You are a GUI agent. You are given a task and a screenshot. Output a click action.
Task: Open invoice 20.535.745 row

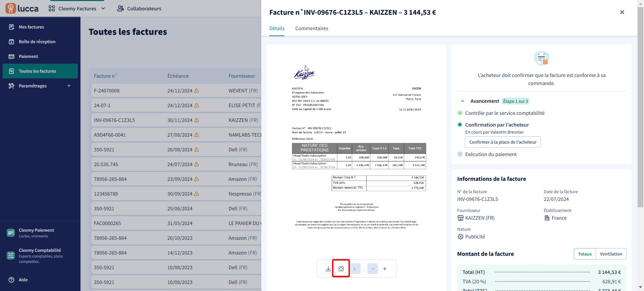point(176,164)
